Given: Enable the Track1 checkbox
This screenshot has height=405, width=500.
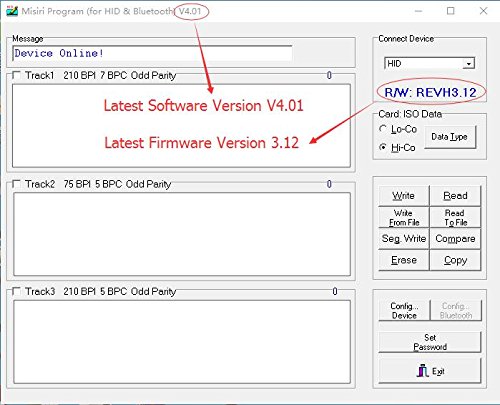Looking at the screenshot, I should tap(16, 75).
